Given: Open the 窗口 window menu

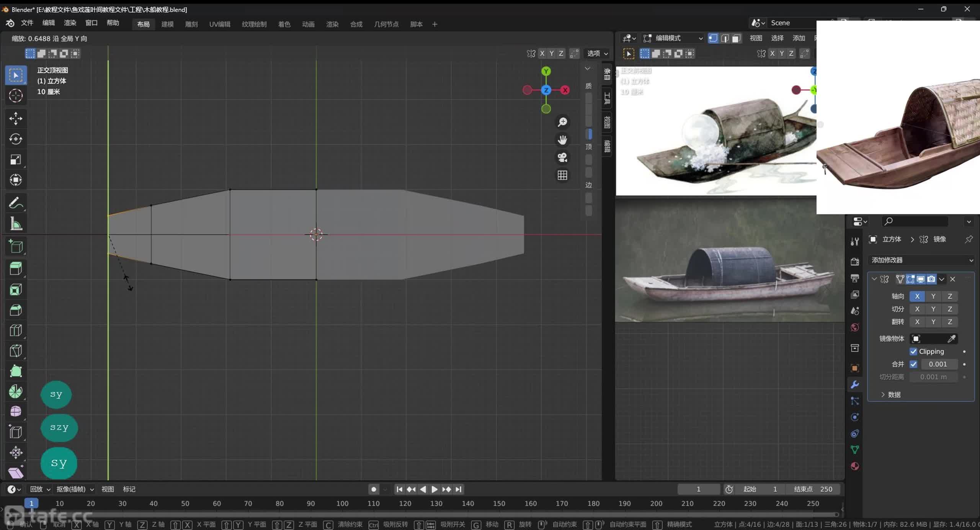Looking at the screenshot, I should [91, 23].
